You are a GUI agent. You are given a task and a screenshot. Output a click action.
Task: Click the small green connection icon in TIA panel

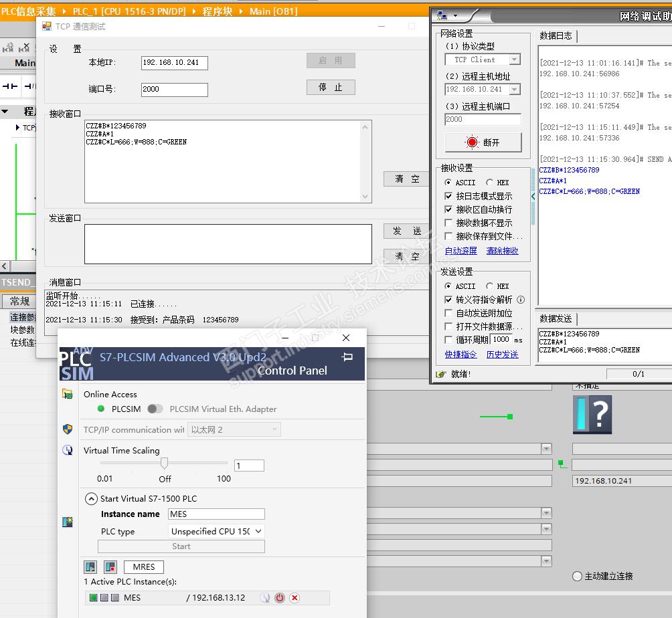[562, 463]
